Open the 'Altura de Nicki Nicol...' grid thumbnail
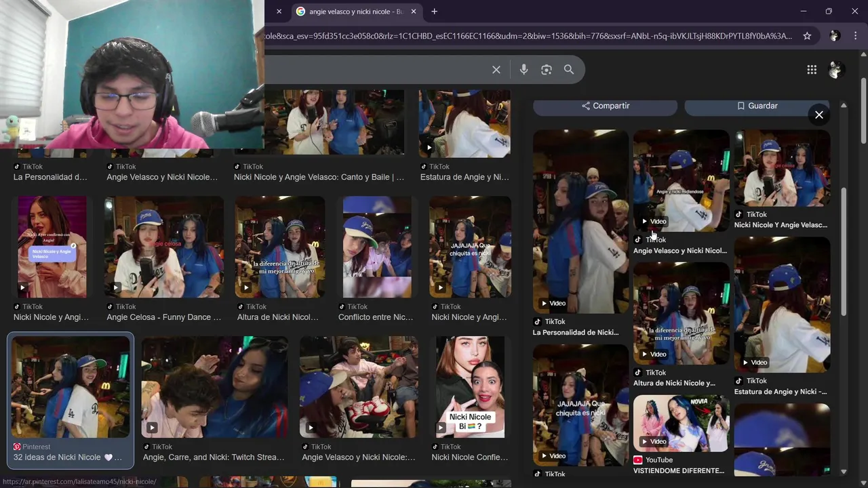 coord(280,247)
